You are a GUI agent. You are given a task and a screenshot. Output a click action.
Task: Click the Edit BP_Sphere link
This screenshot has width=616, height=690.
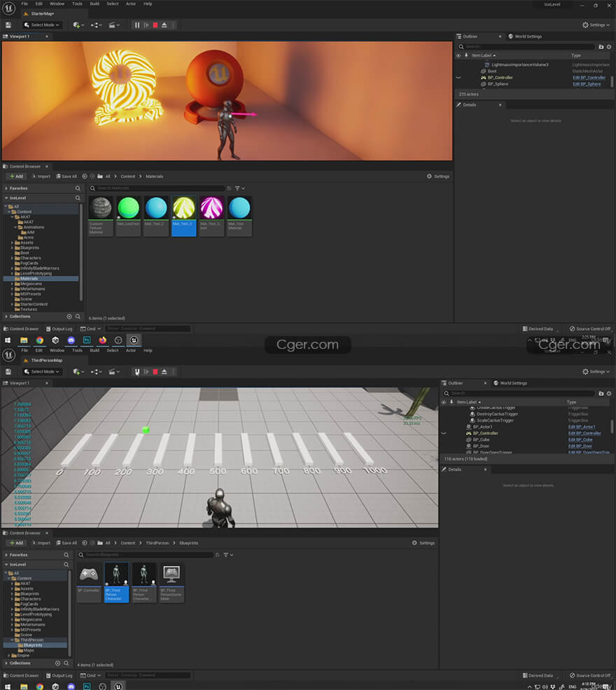[587, 84]
